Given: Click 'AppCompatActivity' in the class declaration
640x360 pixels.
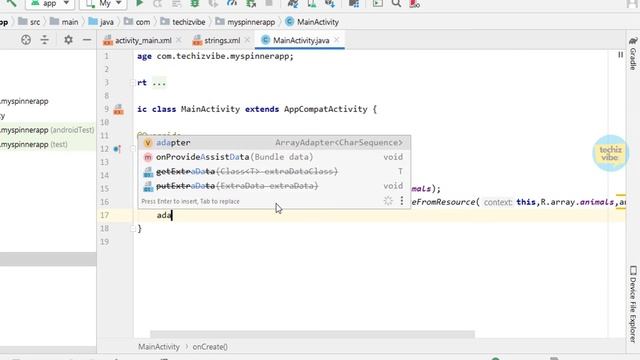Looking at the screenshot, I should pyautogui.click(x=325, y=109).
